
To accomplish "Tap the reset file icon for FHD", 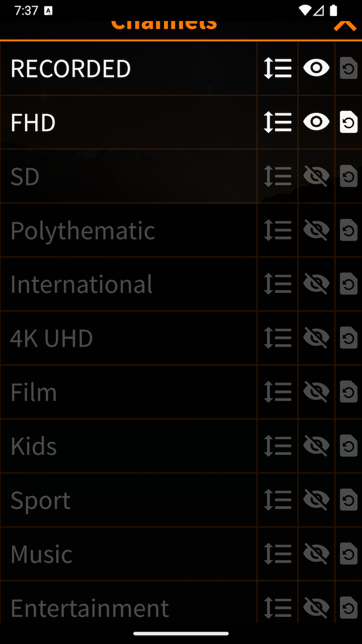I will [x=348, y=122].
